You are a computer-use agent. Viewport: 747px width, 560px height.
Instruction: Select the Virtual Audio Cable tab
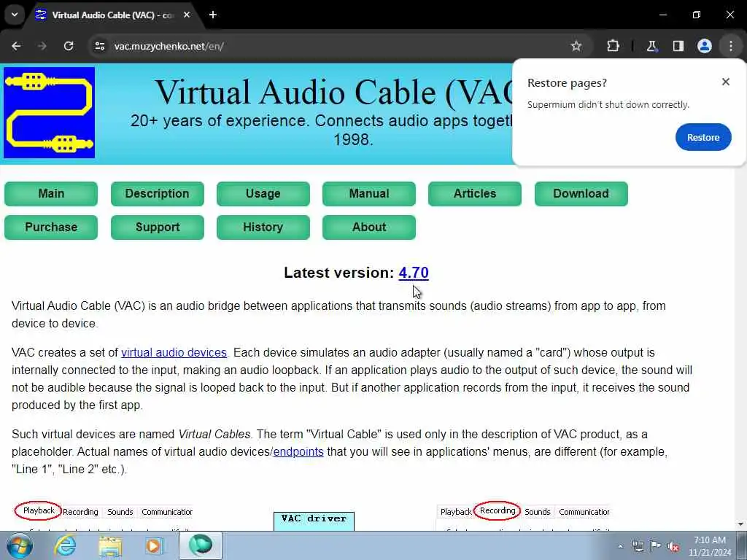click(112, 15)
